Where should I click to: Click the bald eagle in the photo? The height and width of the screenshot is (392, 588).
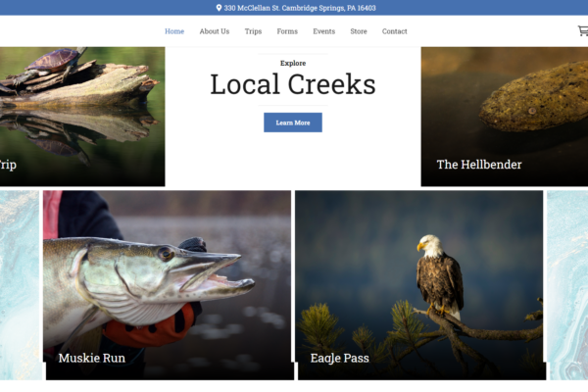click(x=440, y=275)
